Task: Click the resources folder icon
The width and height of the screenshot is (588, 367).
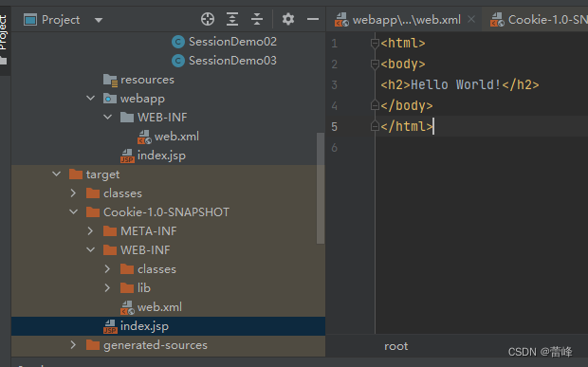Action: coord(110,80)
